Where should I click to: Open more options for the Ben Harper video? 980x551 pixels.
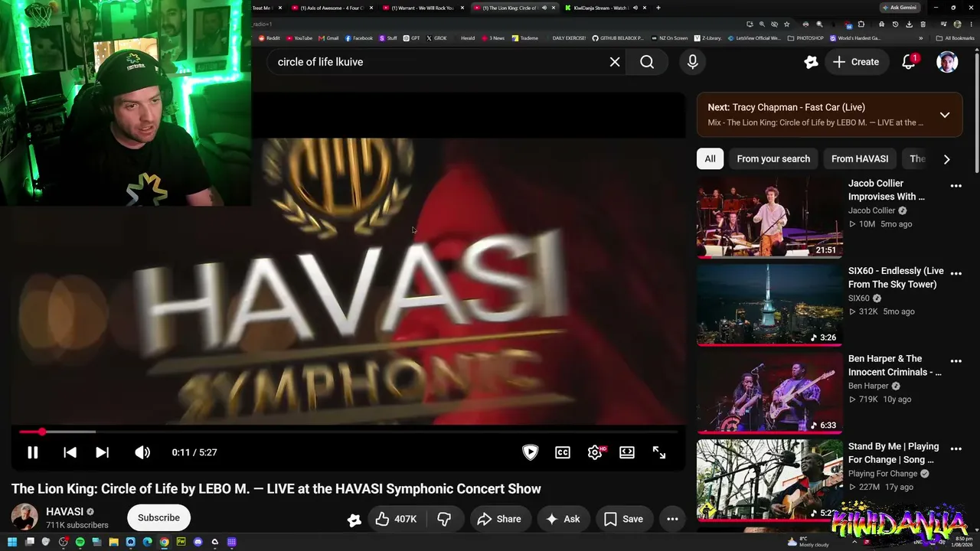tap(955, 361)
